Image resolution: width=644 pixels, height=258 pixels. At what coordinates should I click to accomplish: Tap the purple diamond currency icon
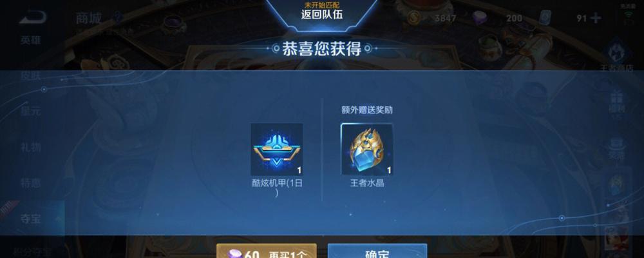pyautogui.click(x=479, y=17)
